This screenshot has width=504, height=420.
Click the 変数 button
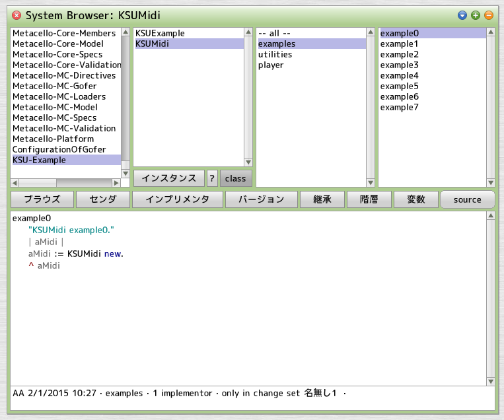[x=416, y=199]
